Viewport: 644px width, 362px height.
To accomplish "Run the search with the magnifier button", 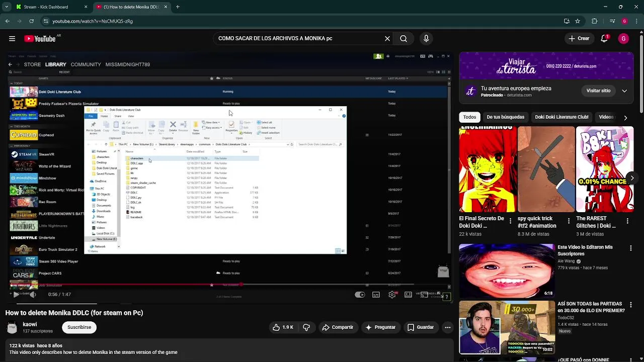I will (404, 39).
